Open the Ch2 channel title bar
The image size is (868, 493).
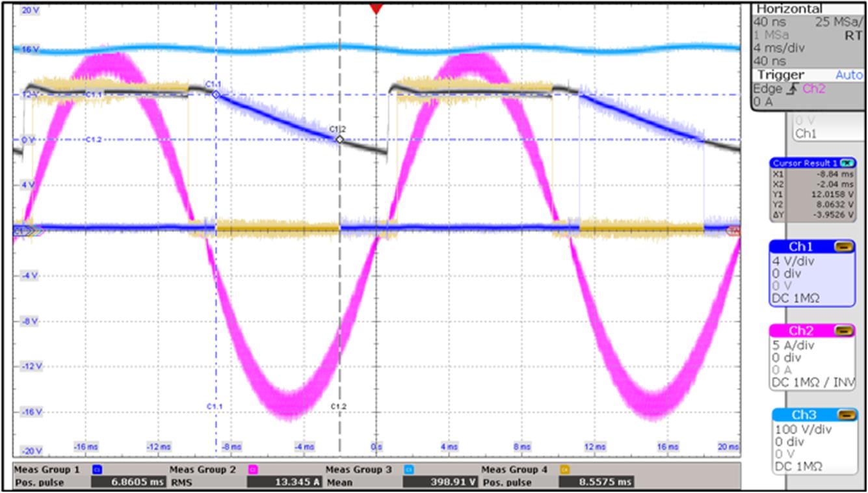tap(811, 331)
